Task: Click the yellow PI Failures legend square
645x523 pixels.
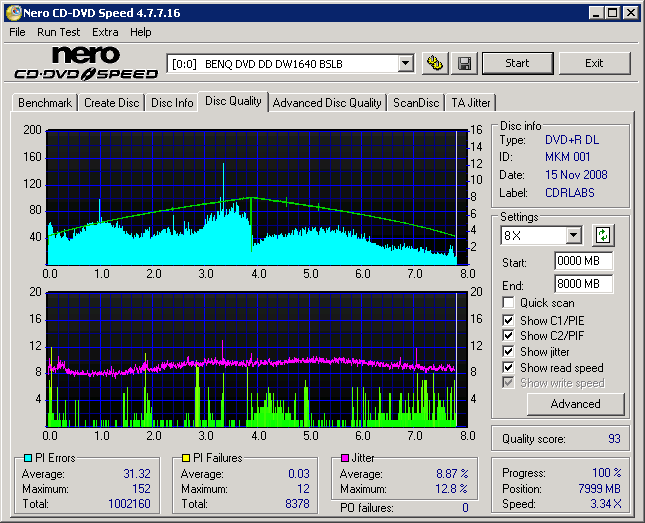Action: 185,458
